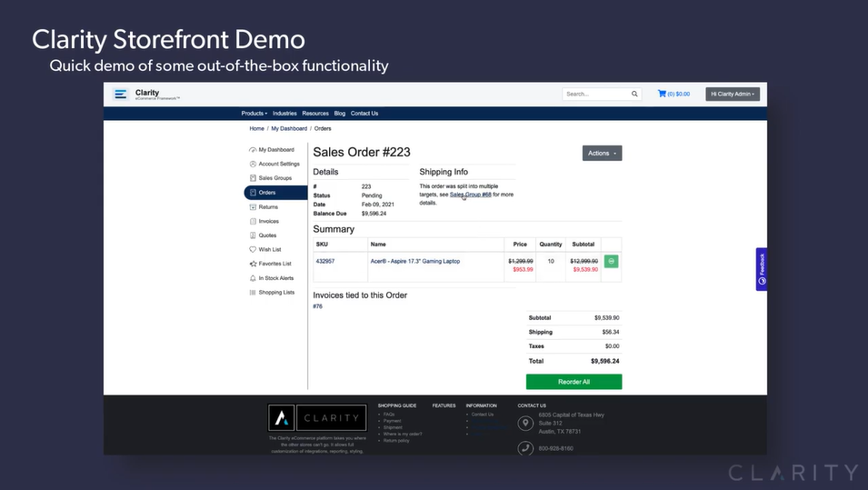
Task: Click the Wish List heart icon
Action: pos(253,250)
